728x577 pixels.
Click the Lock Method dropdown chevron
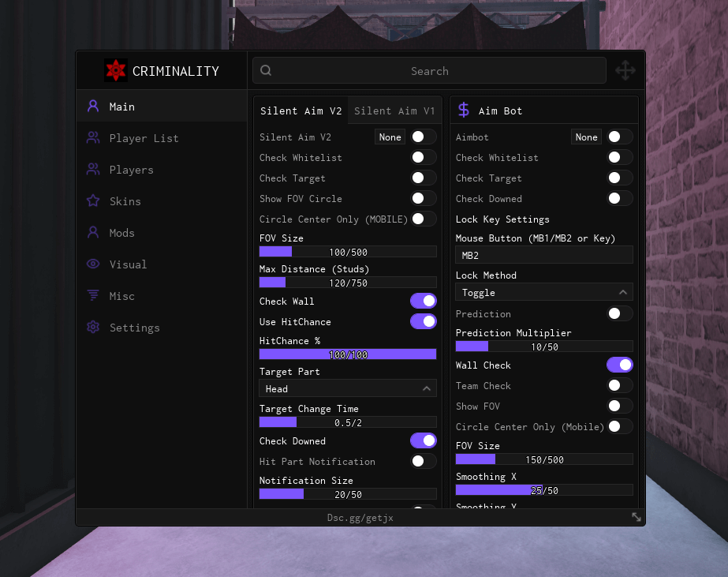click(623, 292)
